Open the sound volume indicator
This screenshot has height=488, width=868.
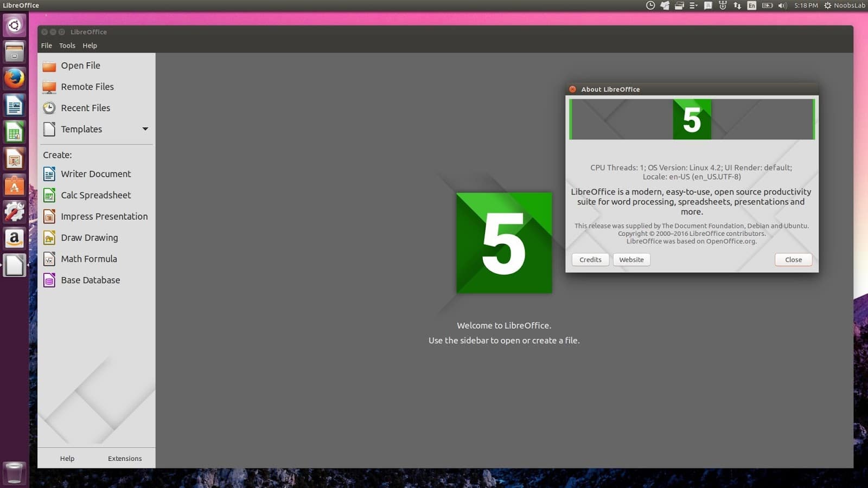click(x=782, y=5)
